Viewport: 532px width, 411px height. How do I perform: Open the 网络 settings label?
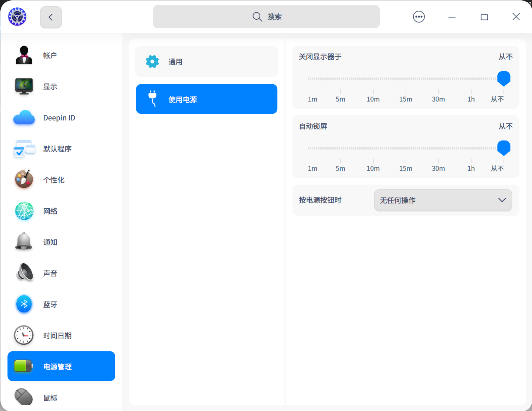(x=50, y=211)
